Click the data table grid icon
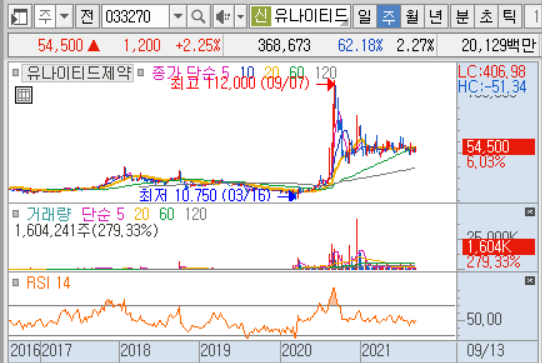 pos(24,95)
